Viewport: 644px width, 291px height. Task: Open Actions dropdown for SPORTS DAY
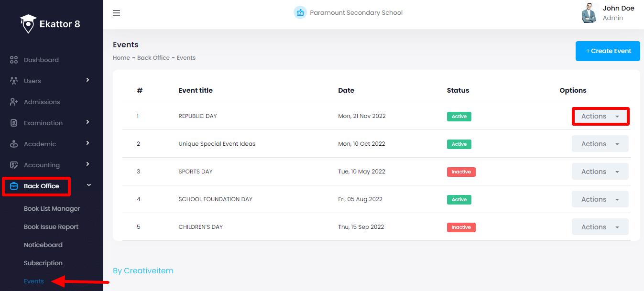point(600,172)
